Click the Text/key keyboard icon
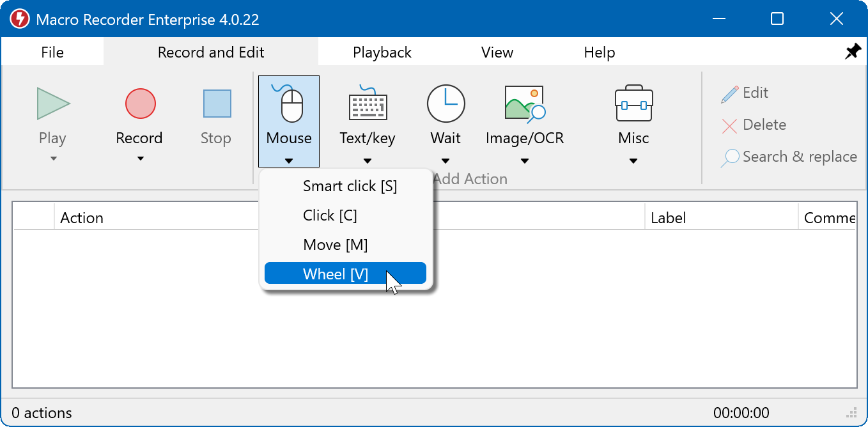Screen dimensions: 868x427 click(368, 104)
